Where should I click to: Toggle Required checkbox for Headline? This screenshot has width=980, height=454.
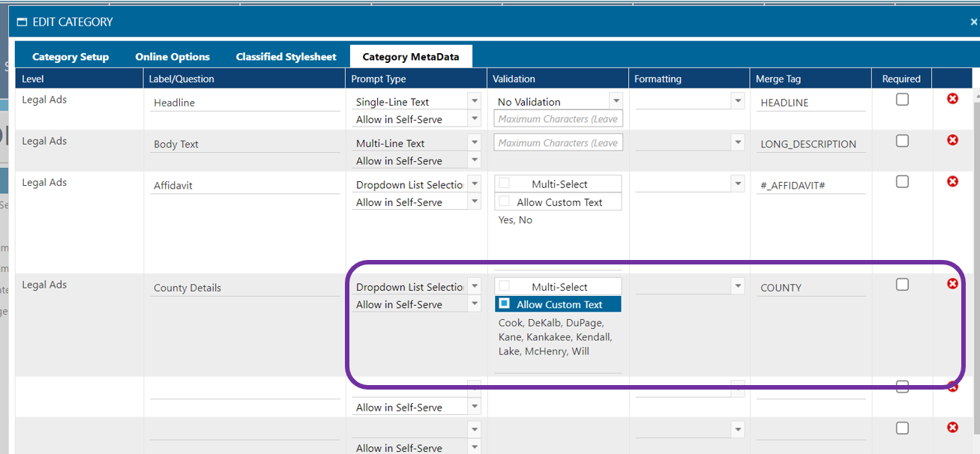[x=902, y=100]
